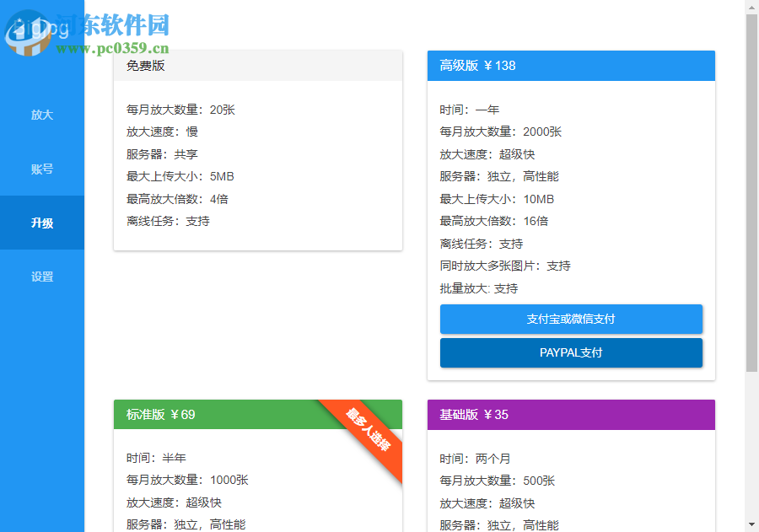Click the 高级版 ¥138 card header
Viewport: 759px width, 532px height.
(571, 65)
